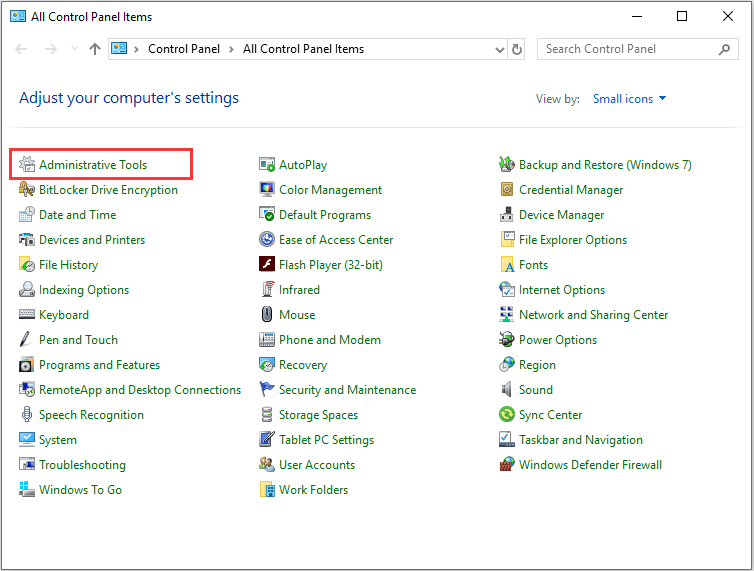Select the Devices and Printers icon
The width and height of the screenshot is (754, 571).
(27, 240)
